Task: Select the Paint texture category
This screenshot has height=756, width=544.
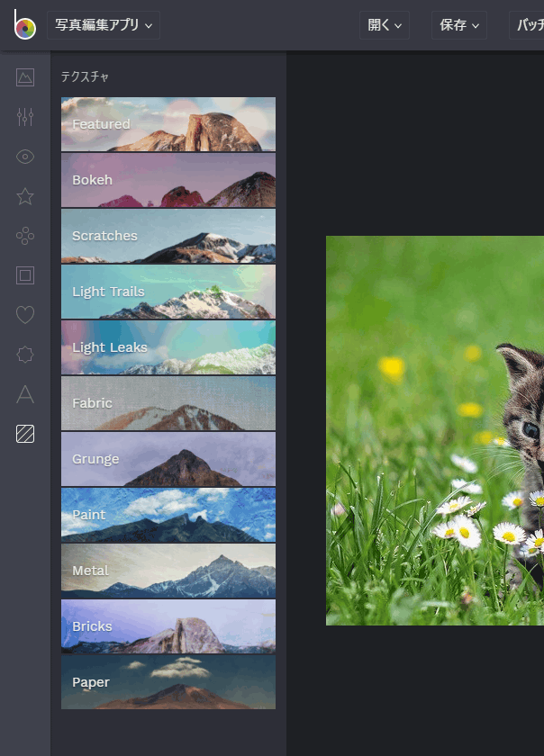Action: [168, 515]
